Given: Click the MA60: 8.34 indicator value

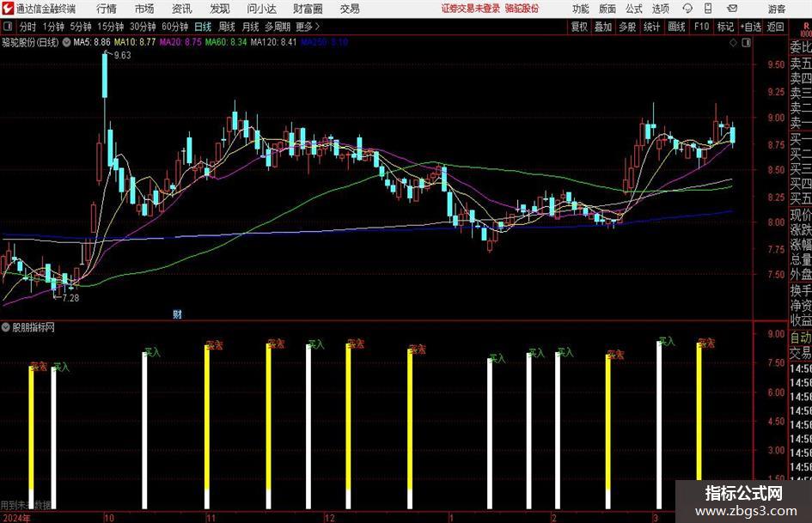Looking at the screenshot, I should coord(226,42).
